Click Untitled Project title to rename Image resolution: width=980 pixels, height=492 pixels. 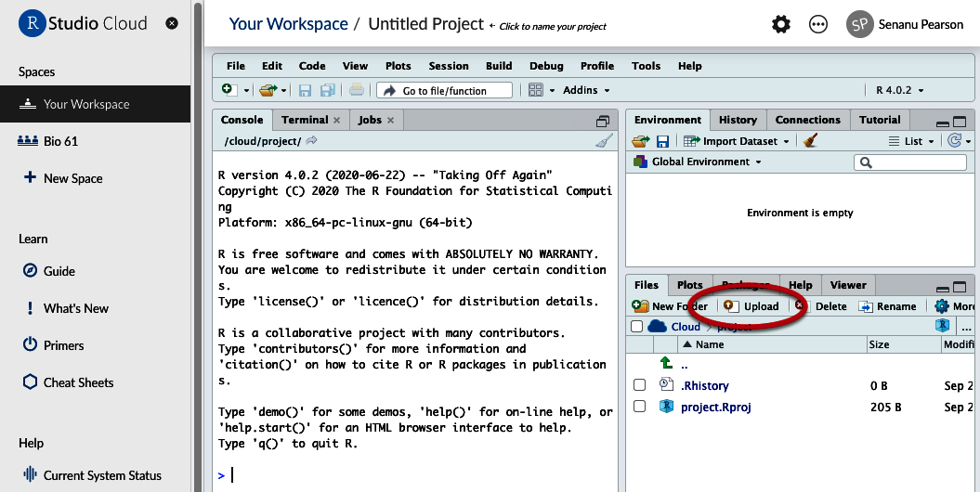click(425, 24)
